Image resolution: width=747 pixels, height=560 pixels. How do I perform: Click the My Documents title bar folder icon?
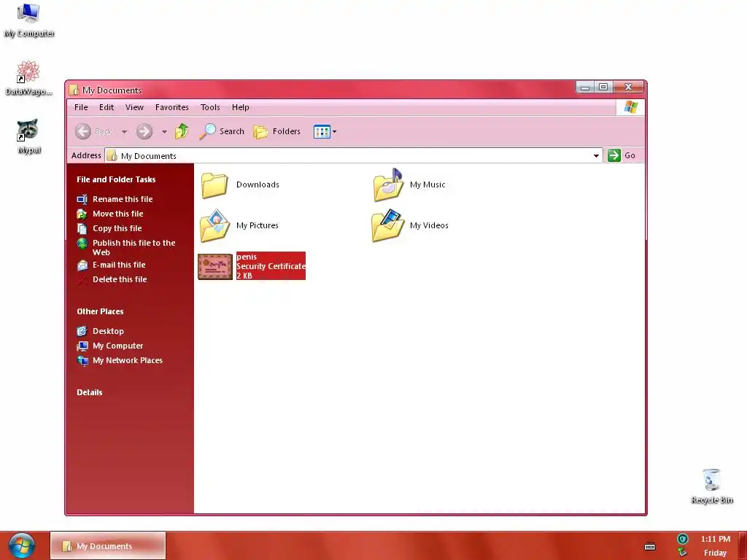point(74,90)
